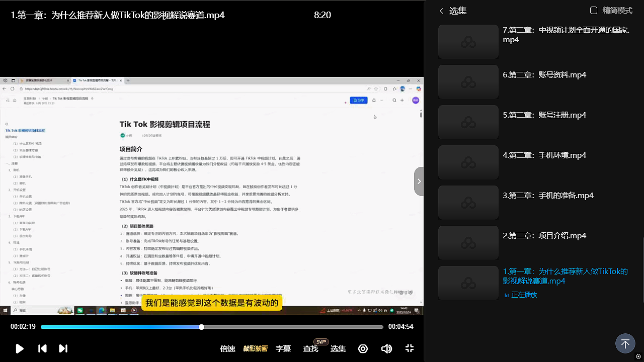This screenshot has width=644, height=362.
Task: Click the bottom-right corner circular icon
Action: [638, 356]
